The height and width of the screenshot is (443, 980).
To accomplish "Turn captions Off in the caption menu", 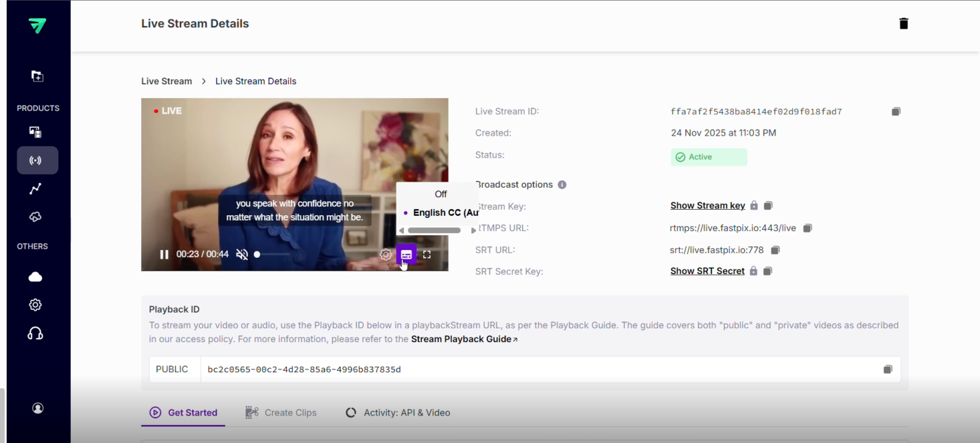I will [440, 194].
